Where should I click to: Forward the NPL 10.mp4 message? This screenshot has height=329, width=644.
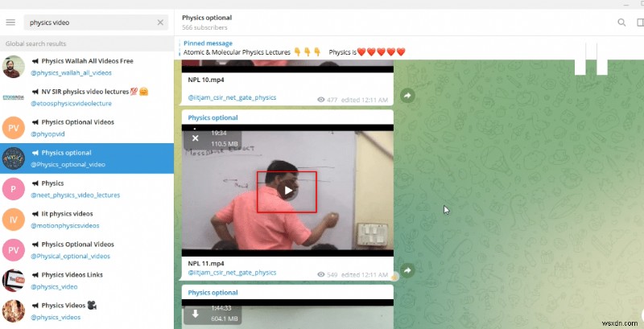click(x=407, y=96)
